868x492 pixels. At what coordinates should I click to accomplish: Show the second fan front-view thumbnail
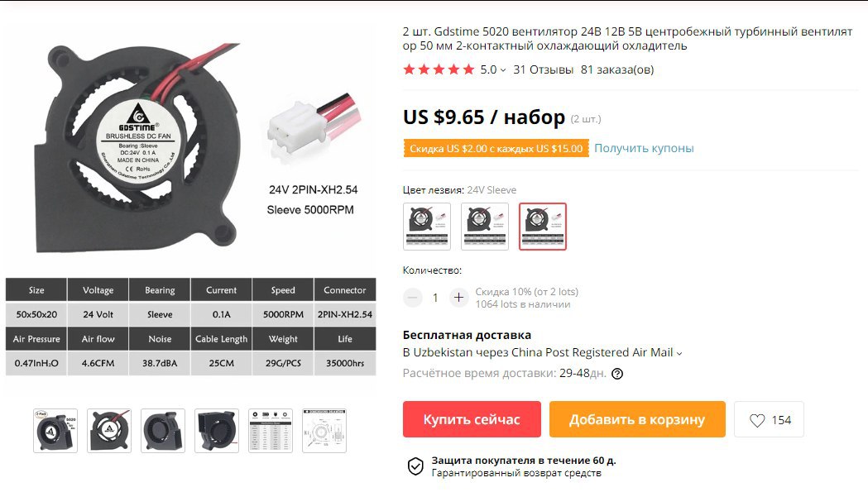click(x=109, y=431)
